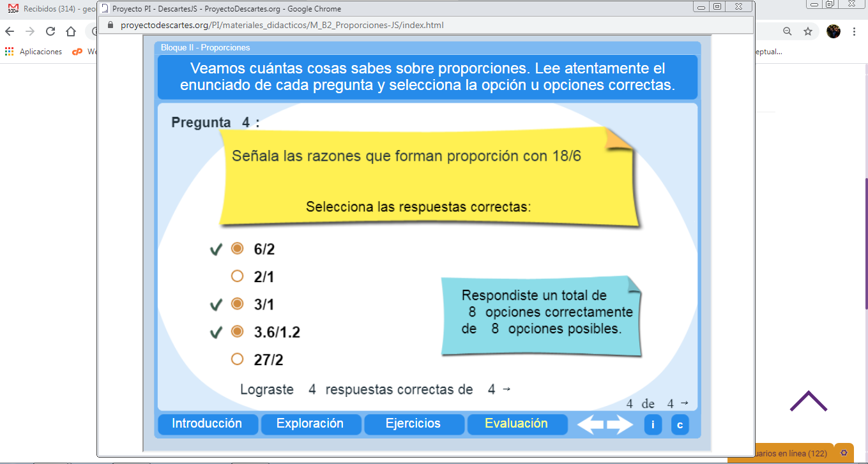Click gear icon beside Usuarios en línea
Viewport: 868px width, 464px height.
[x=844, y=453]
